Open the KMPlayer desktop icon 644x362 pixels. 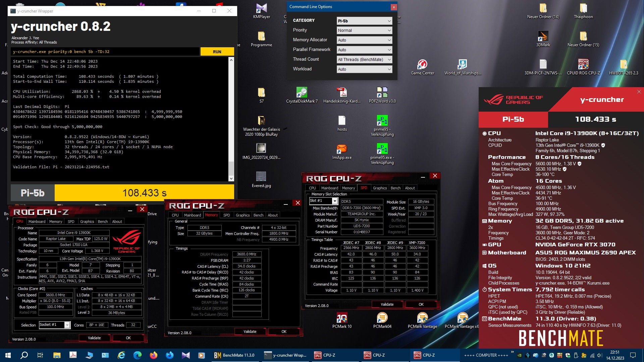(261, 10)
